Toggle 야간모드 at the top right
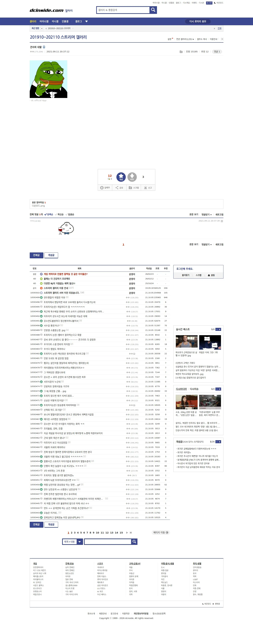This screenshot has width=253, height=644. pyautogui.click(x=219, y=3)
